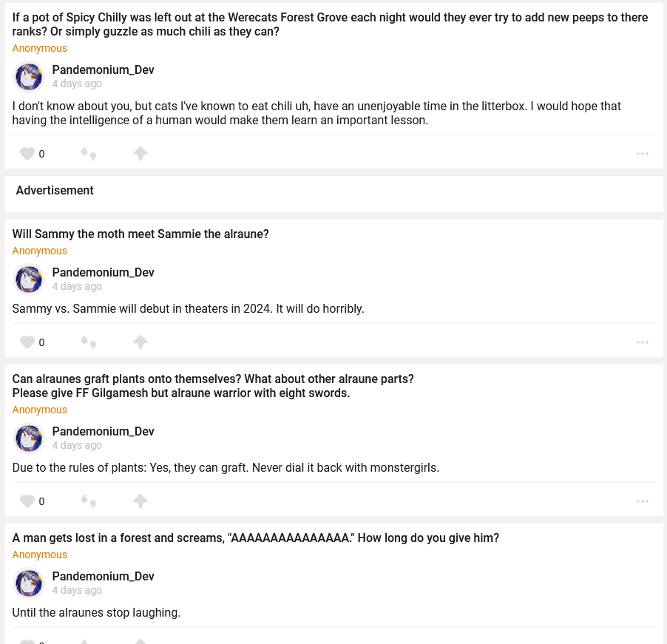Screen dimensions: 667x644
Task: Open Pandemonium_Dev avatar on grafting answer
Action: click(x=29, y=438)
